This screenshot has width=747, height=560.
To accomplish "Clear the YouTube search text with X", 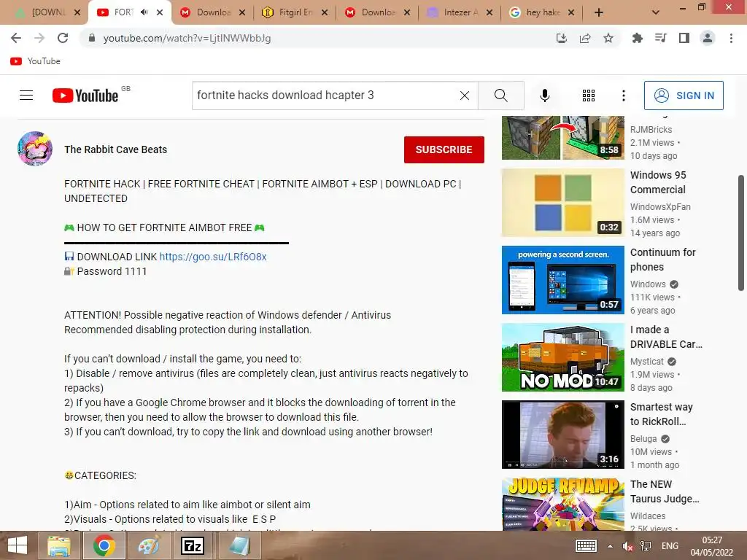I will coord(465,96).
